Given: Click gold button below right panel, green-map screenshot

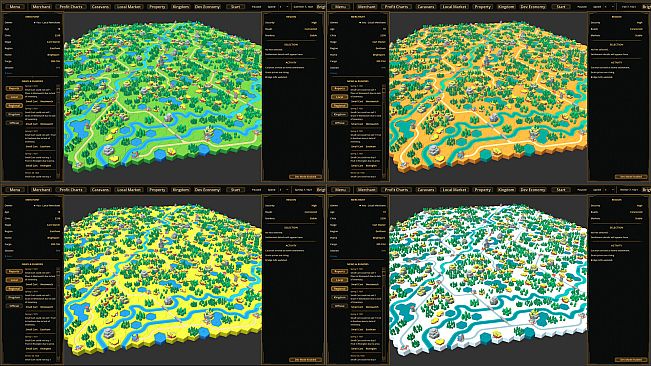Looking at the screenshot, I should pos(306,177).
